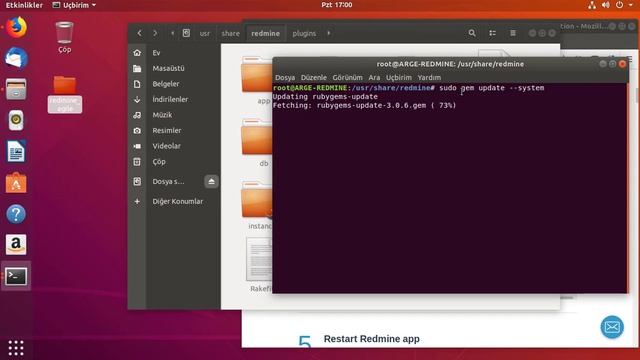Open the Düzenle menu in terminal
This screenshot has height=360, width=640.
pyautogui.click(x=313, y=77)
